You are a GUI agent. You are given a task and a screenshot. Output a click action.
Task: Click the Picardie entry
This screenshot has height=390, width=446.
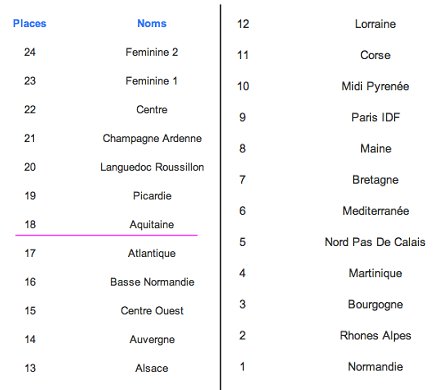point(152,196)
